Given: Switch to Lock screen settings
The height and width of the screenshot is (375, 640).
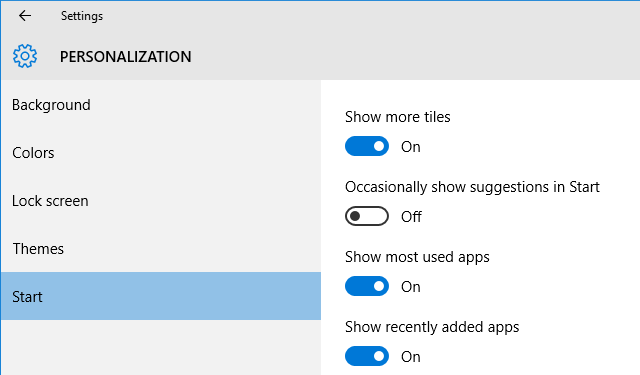Looking at the screenshot, I should point(161,201).
